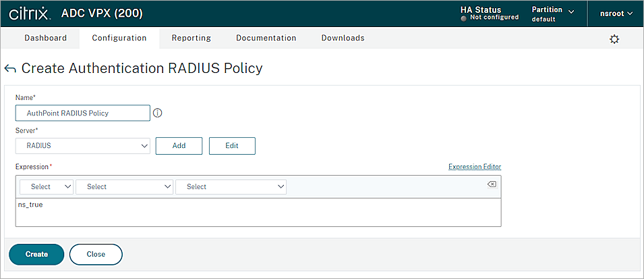
Task: Open the Reporting tab
Action: [191, 38]
